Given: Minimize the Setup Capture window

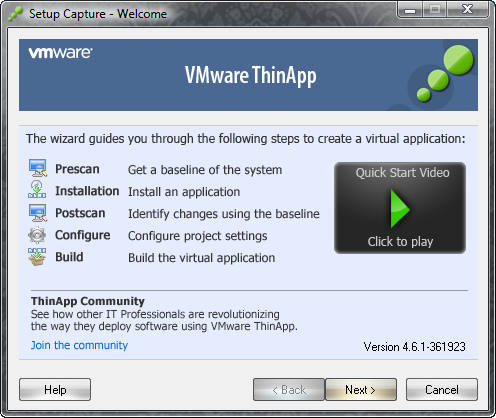Looking at the screenshot, I should tap(410, 10).
